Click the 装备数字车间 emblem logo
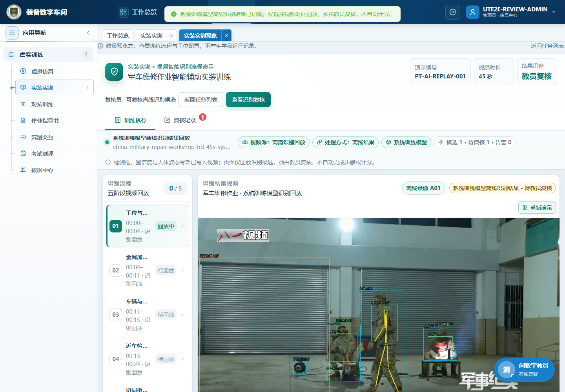Viewport: 565px width, 392px height. pos(14,12)
